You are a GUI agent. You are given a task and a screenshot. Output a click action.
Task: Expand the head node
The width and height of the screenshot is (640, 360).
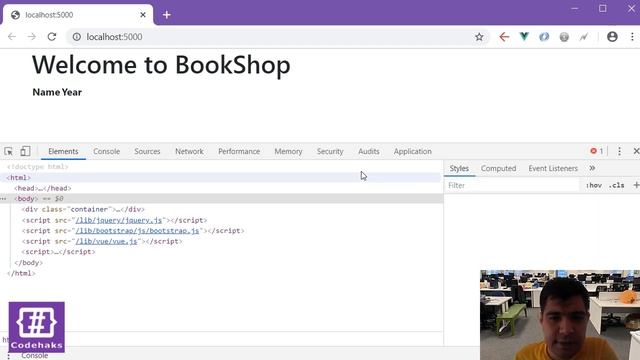pos(42,188)
